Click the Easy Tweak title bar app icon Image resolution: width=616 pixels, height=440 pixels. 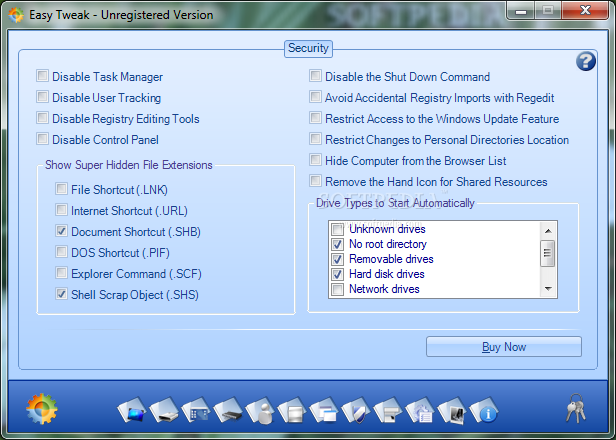(x=16, y=15)
